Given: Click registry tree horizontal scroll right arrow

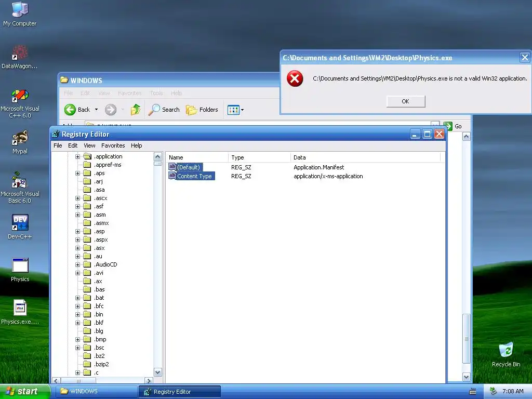Looking at the screenshot, I should (x=149, y=381).
